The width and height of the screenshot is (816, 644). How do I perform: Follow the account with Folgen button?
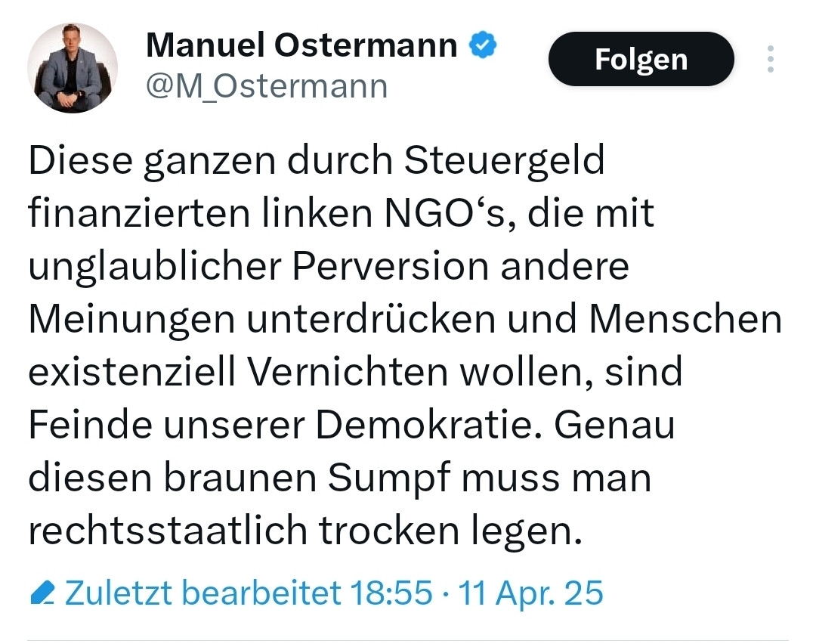641,59
